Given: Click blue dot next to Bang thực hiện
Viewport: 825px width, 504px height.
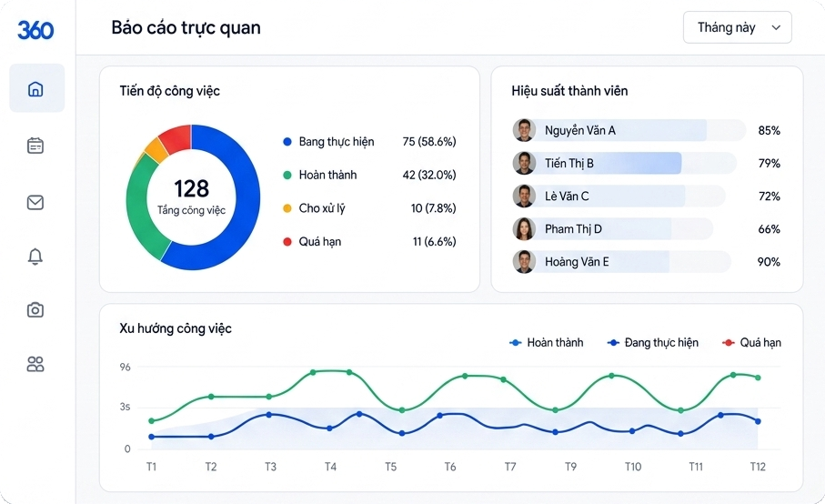Looking at the screenshot, I should (287, 142).
